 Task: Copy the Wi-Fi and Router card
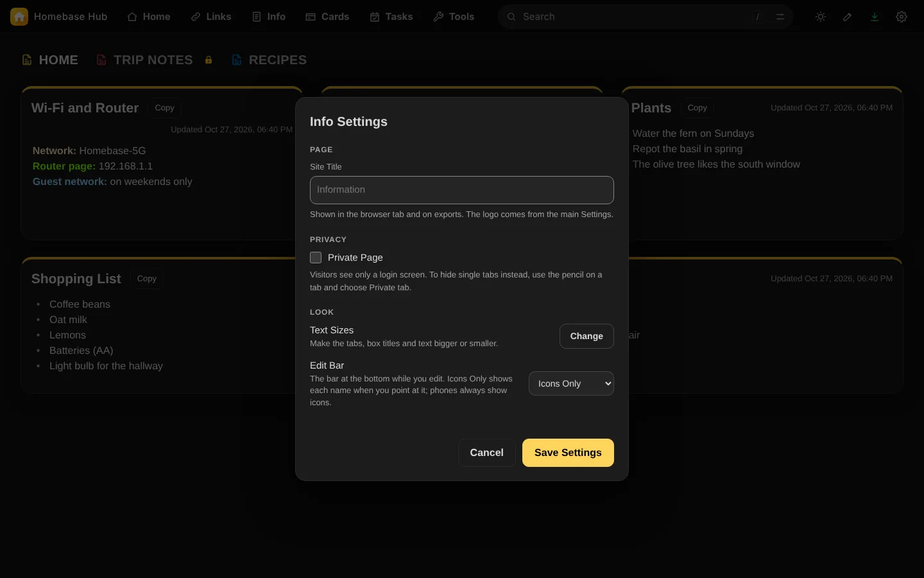pyautogui.click(x=164, y=108)
